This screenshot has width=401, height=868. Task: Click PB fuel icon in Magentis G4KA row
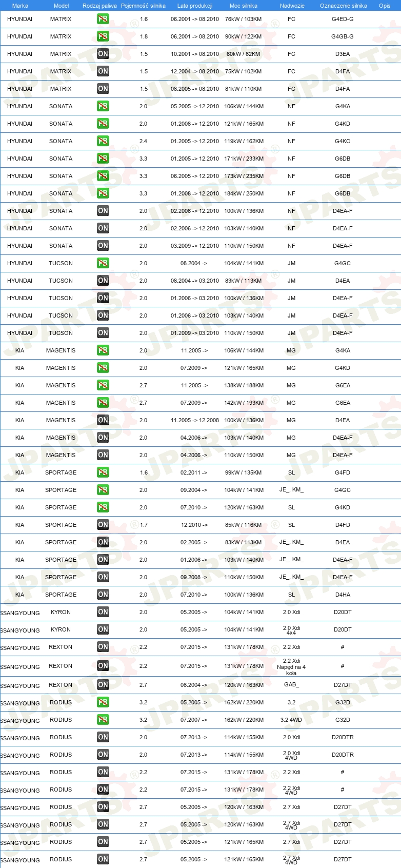coord(103,350)
